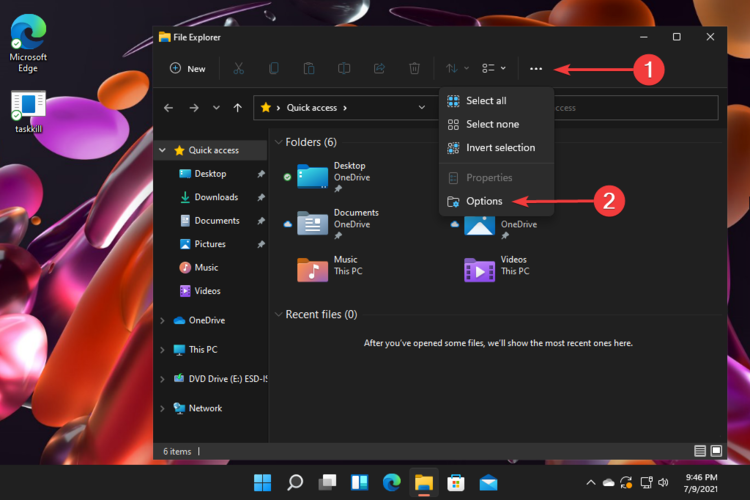Click the Cut scissors icon in toolbar
Viewport: 750px width, 500px height.
(x=238, y=68)
